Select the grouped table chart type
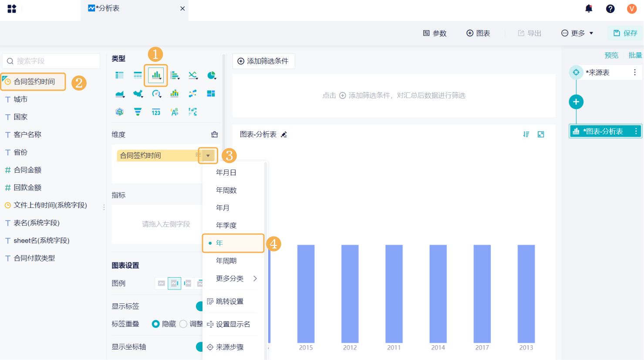This screenshot has height=360, width=644. [x=119, y=75]
